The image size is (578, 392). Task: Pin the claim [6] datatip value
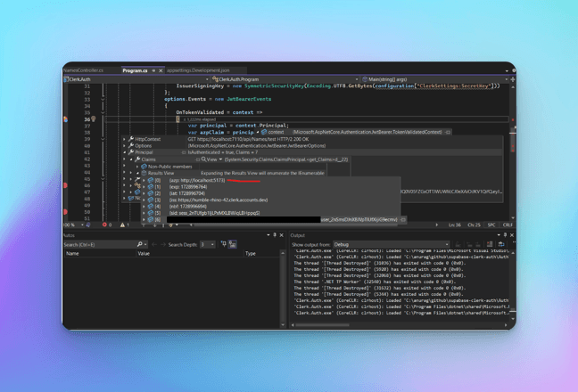point(403,220)
